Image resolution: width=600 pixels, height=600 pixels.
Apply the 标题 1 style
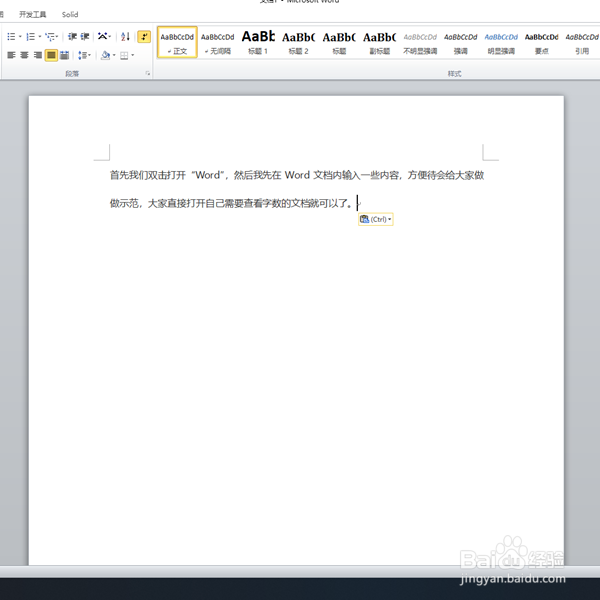pos(258,42)
